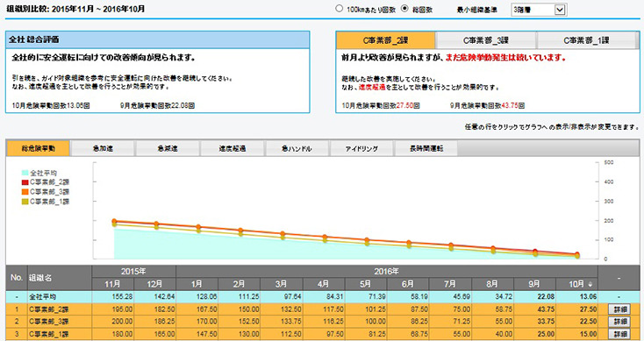Click the 11月 column header

(113, 284)
